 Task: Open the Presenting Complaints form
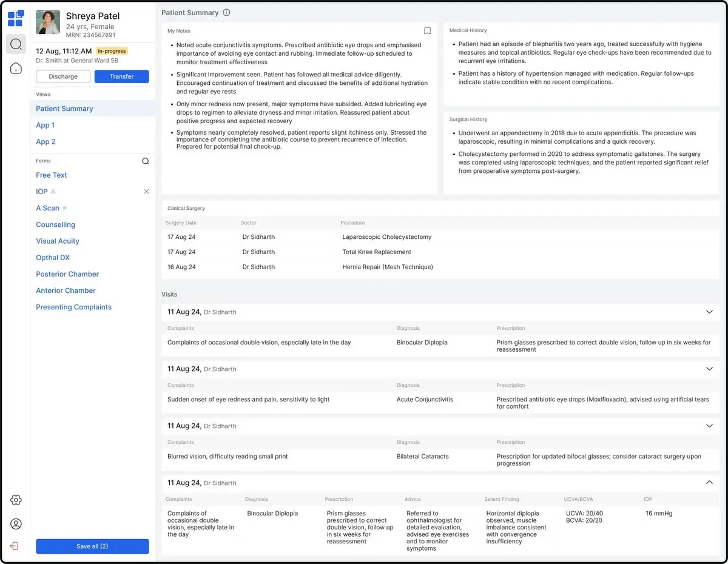(x=73, y=307)
